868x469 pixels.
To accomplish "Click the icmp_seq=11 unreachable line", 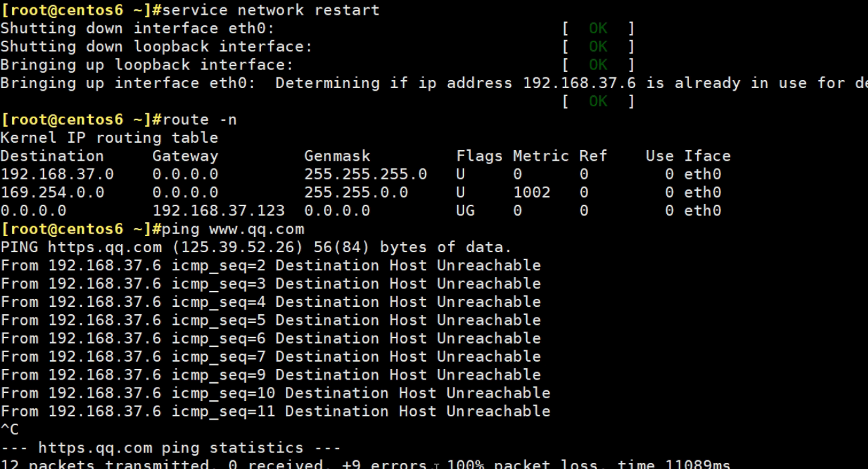I will [275, 412].
